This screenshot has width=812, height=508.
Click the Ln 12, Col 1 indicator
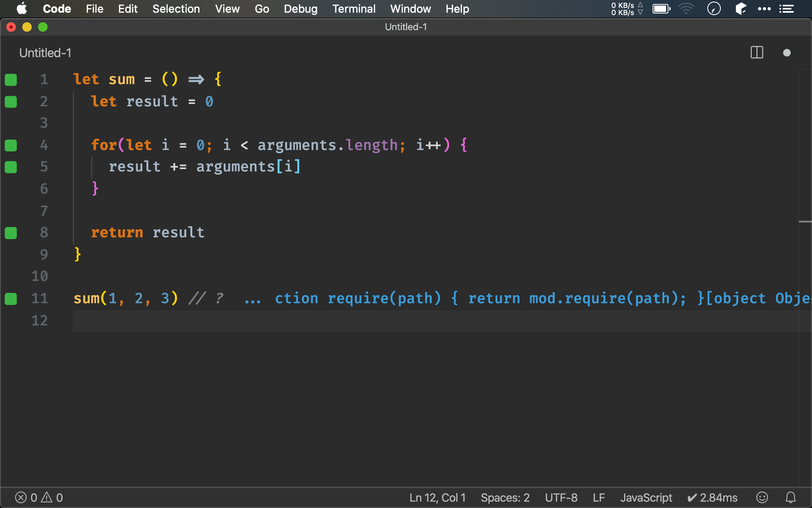[x=437, y=497]
